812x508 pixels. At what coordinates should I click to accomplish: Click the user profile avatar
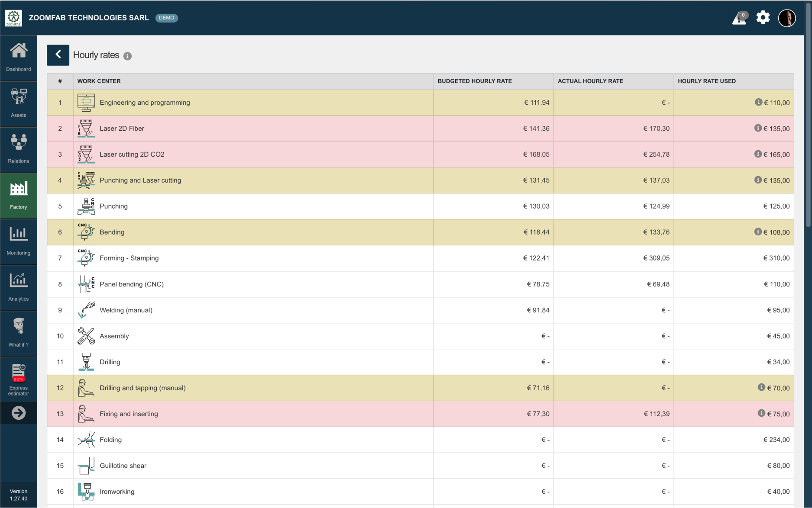(x=786, y=18)
